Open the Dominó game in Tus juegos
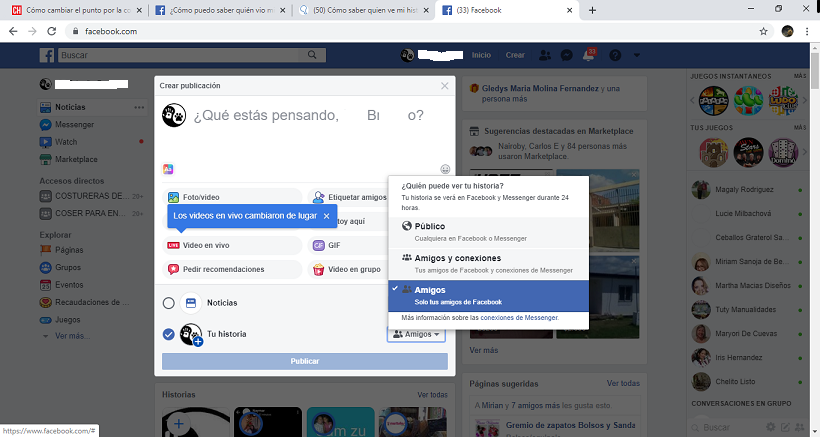Image resolution: width=820 pixels, height=437 pixels. (x=783, y=153)
